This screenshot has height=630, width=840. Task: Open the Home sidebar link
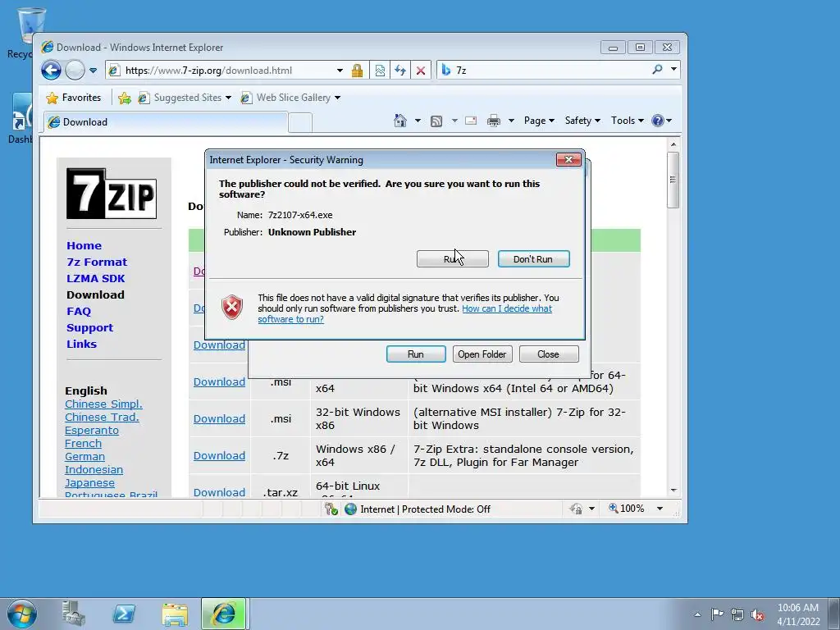coord(84,246)
